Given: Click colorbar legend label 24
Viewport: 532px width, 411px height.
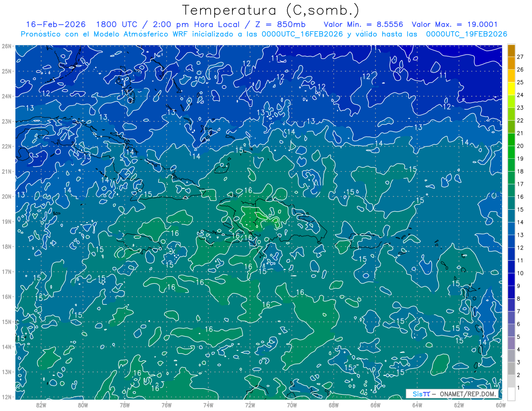Looking at the screenshot, I should pyautogui.click(x=520, y=95).
